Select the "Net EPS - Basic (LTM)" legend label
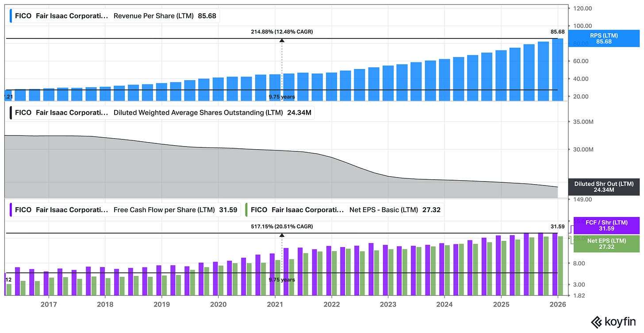Screen dimensions: 644x333 384,209
